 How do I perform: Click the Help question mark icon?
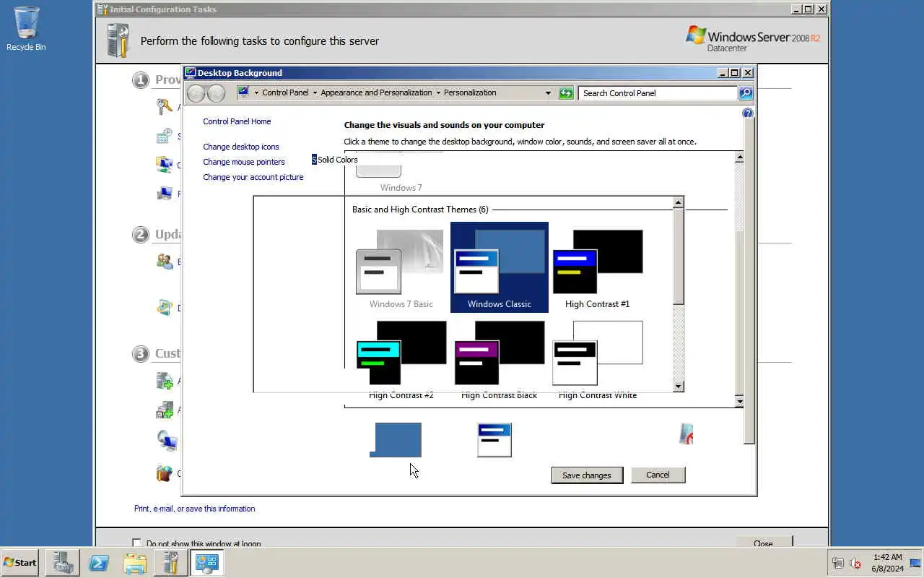748,113
